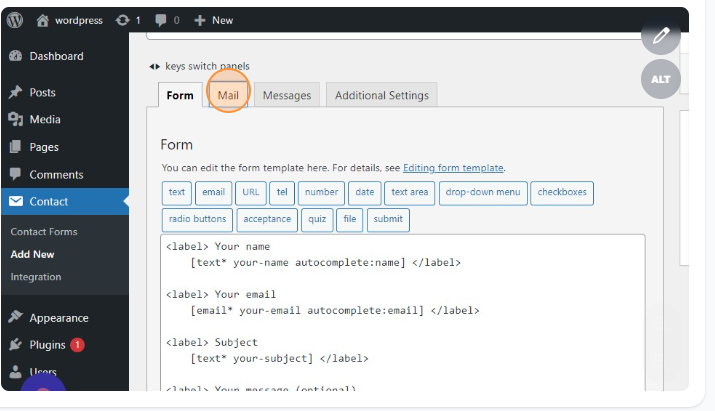Screen dimensions: 715x411
Task: Open the Additional Settings tab
Action: pos(381,95)
